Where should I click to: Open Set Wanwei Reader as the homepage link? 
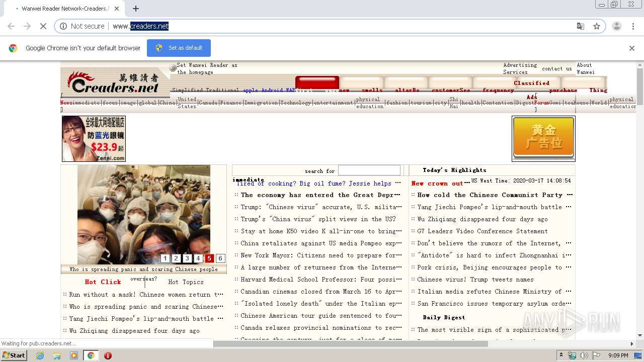tap(207, 68)
